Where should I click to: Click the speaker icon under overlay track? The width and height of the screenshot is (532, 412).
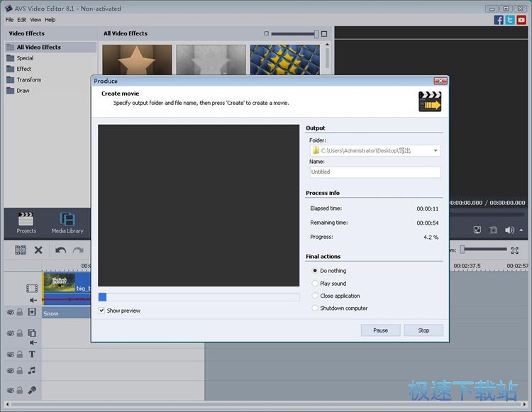click(x=33, y=343)
